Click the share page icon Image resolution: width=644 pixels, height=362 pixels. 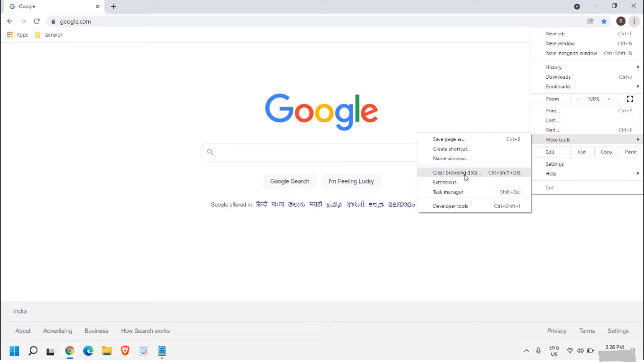tap(590, 21)
